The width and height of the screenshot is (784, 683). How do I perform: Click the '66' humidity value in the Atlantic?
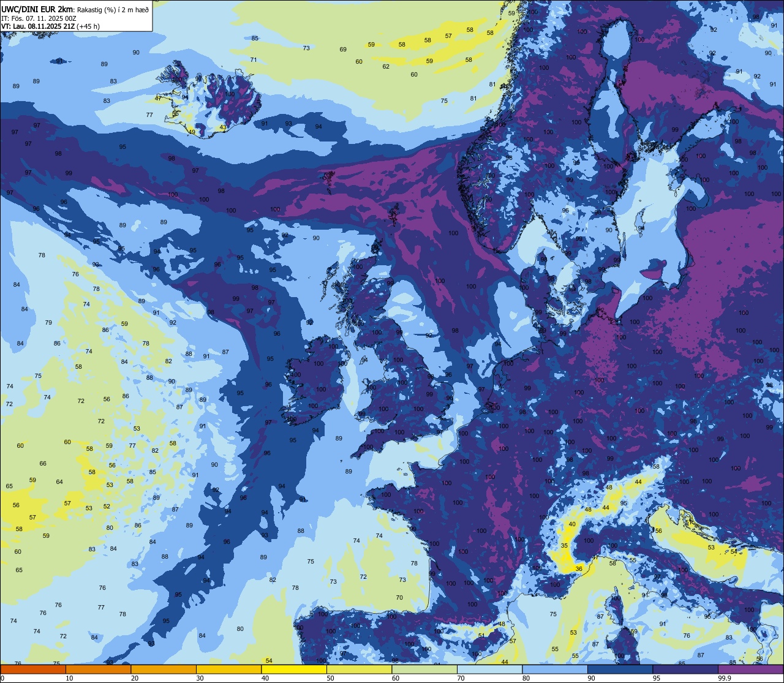coord(43,464)
